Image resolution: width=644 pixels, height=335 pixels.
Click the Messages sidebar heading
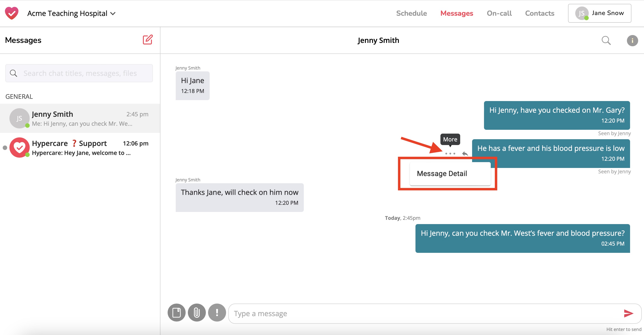(23, 40)
